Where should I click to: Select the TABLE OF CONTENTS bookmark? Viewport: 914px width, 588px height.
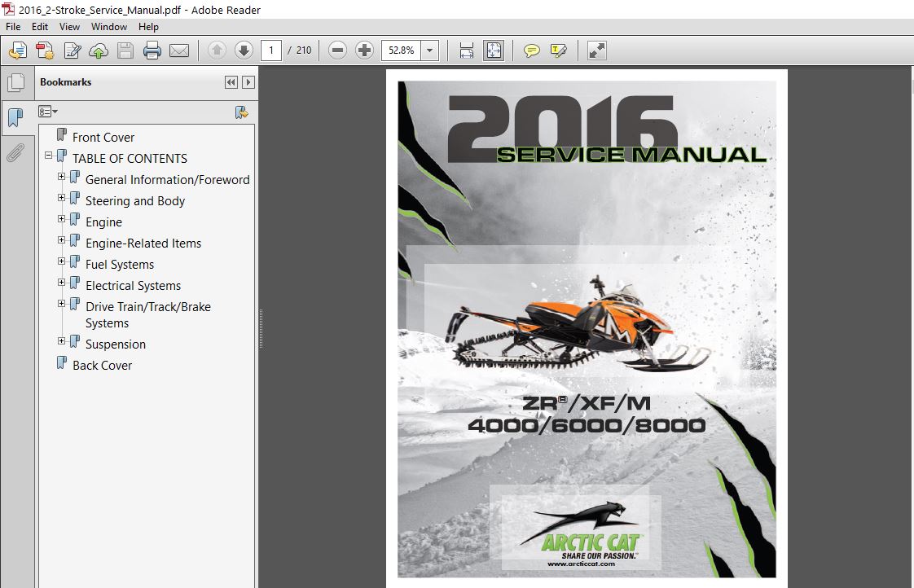[x=130, y=159]
